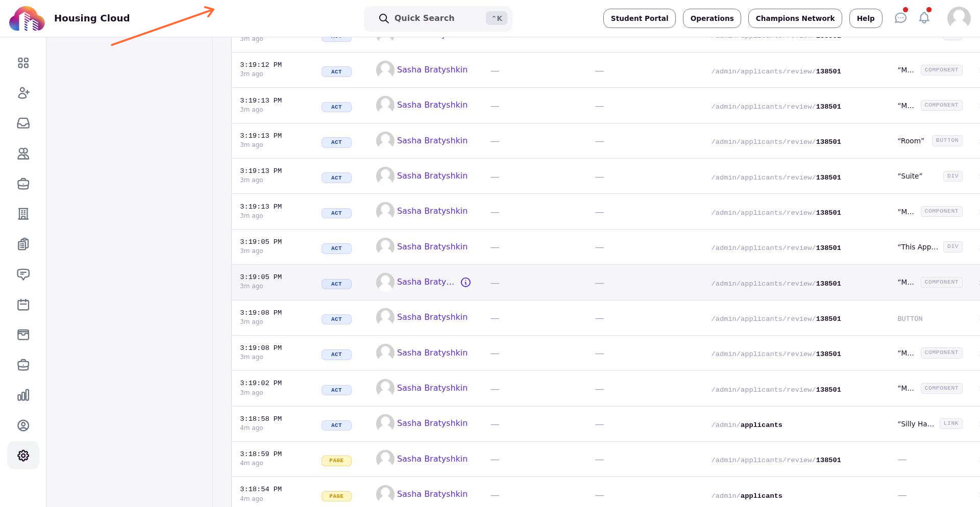980x507 pixels.
Task: Focus the Quick Search field
Action: click(x=438, y=18)
